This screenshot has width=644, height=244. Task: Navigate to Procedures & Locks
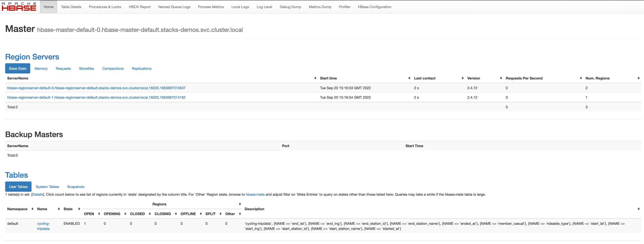(x=105, y=7)
